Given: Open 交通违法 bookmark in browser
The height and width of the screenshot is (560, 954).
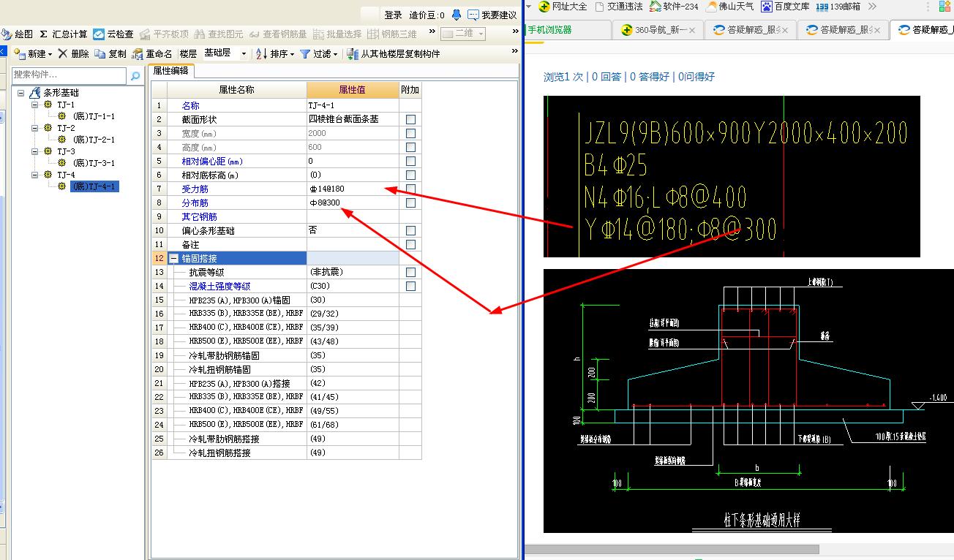Looking at the screenshot, I should click(619, 7).
